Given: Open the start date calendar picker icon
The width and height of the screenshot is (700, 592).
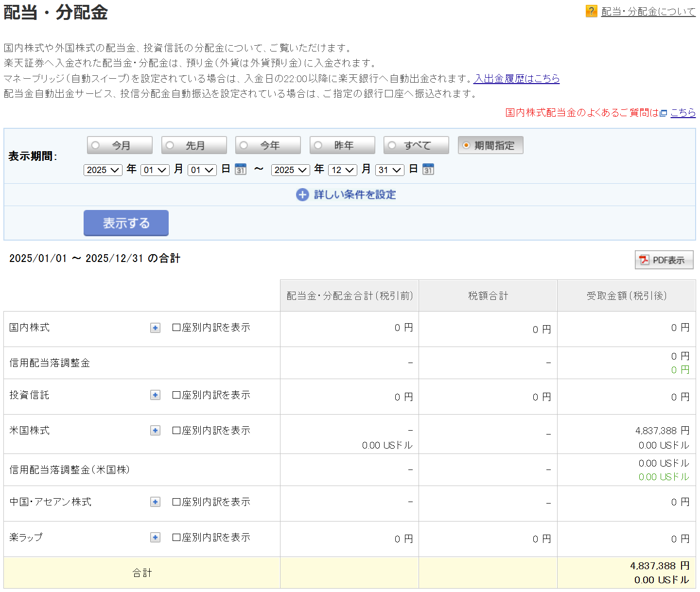Looking at the screenshot, I should (241, 169).
